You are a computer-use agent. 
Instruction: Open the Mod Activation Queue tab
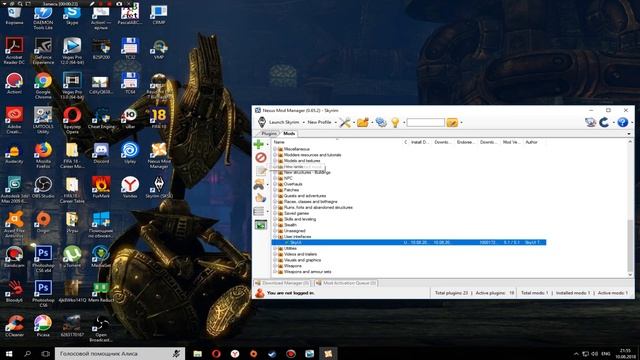pyautogui.click(x=346, y=283)
